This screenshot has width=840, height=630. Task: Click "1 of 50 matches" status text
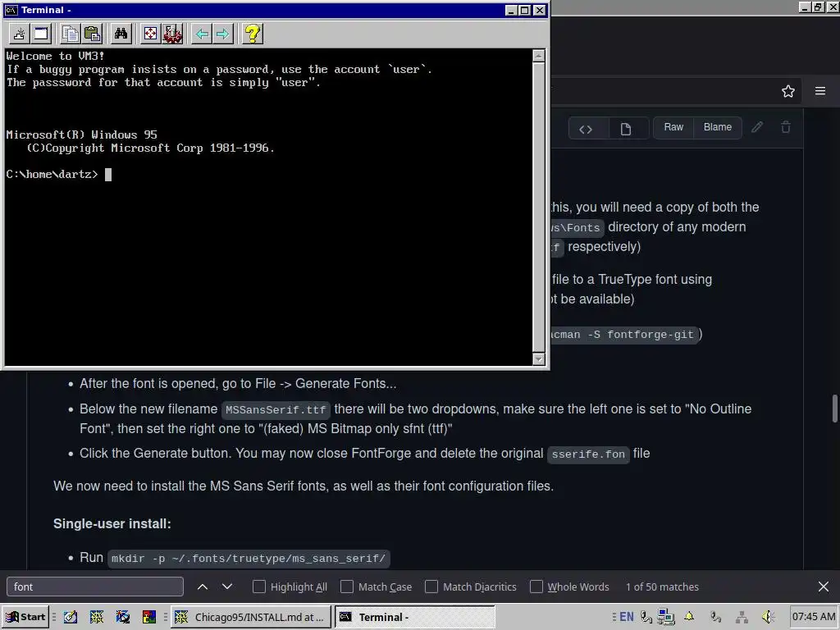(x=662, y=587)
